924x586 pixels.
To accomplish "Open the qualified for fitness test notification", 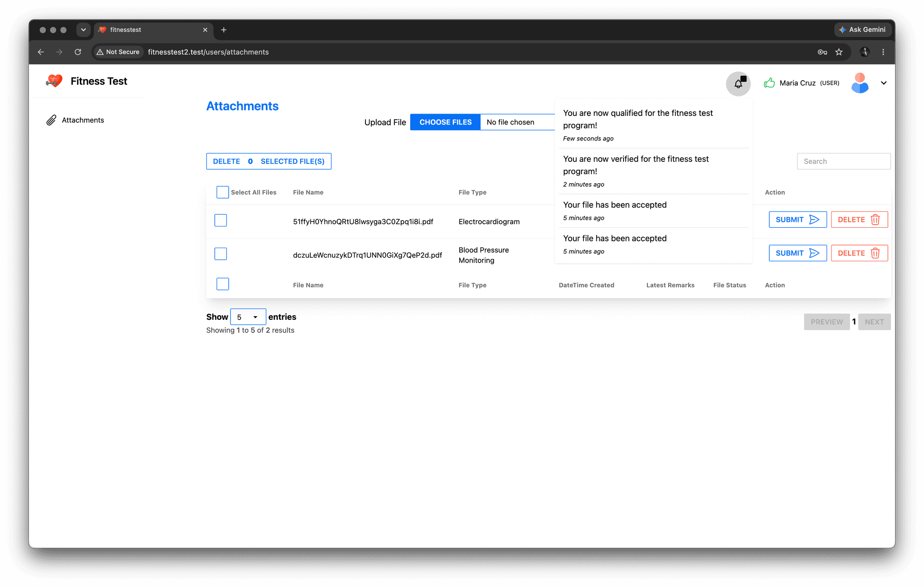I will (653, 125).
